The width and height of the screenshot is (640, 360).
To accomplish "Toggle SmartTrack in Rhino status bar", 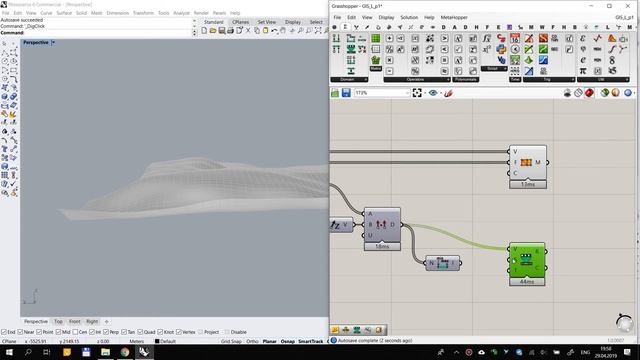I will point(311,341).
